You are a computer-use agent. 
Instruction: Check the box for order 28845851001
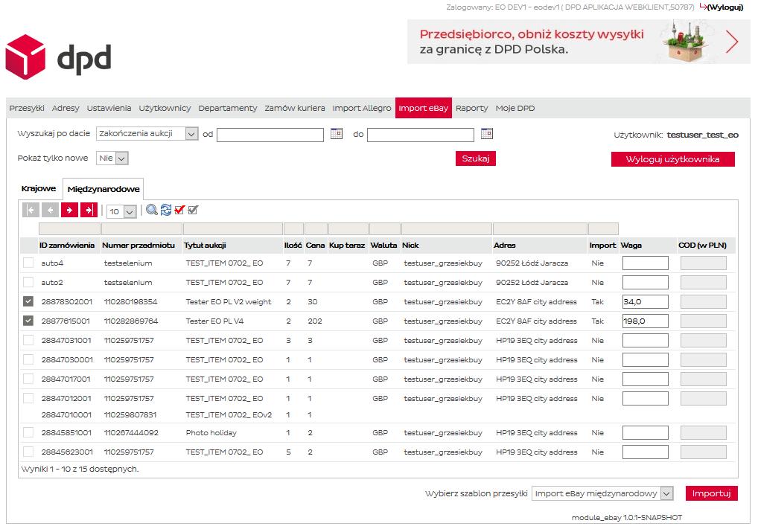point(28,432)
